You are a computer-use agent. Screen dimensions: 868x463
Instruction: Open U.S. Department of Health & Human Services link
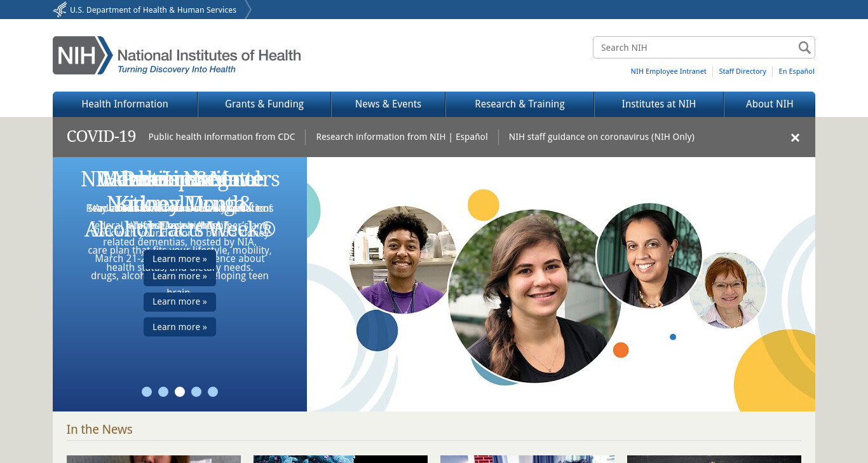coord(153,10)
